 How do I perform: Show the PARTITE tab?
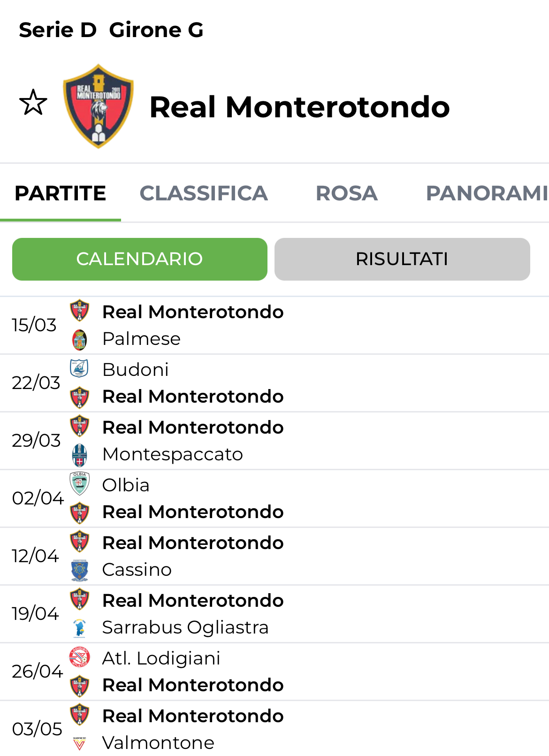coord(61,193)
